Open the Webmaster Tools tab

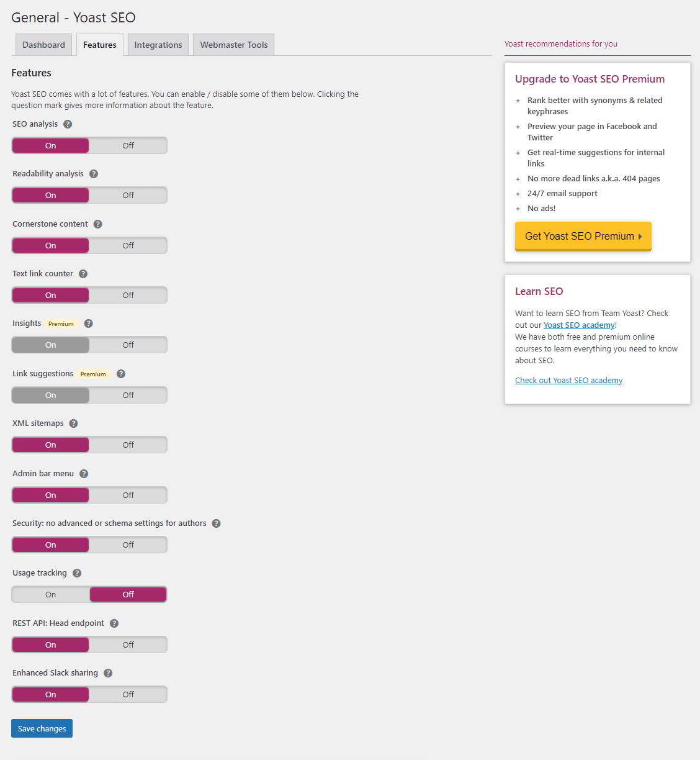[234, 45]
